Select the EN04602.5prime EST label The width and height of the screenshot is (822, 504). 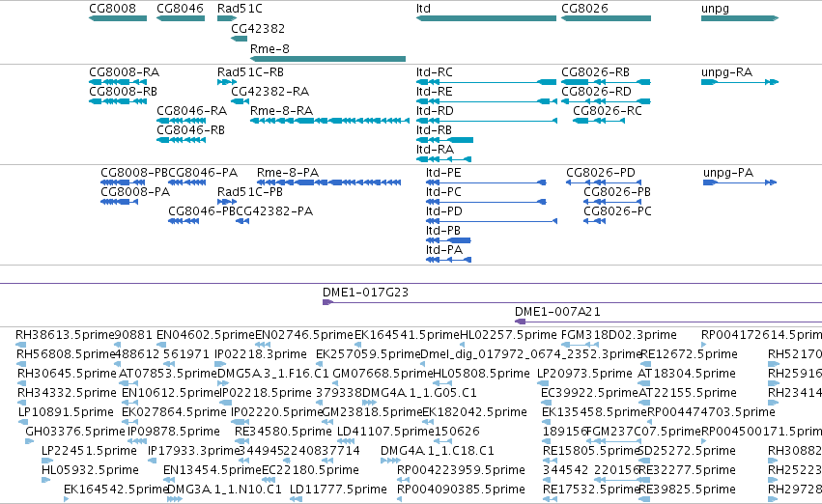pos(206,335)
